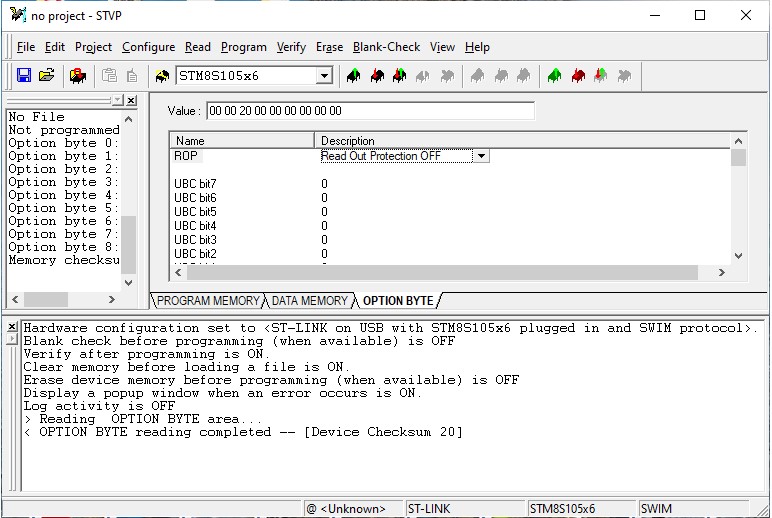Image resolution: width=772 pixels, height=518 pixels.
Task: Click the ST-LINK status bar entry
Action: pos(465,509)
